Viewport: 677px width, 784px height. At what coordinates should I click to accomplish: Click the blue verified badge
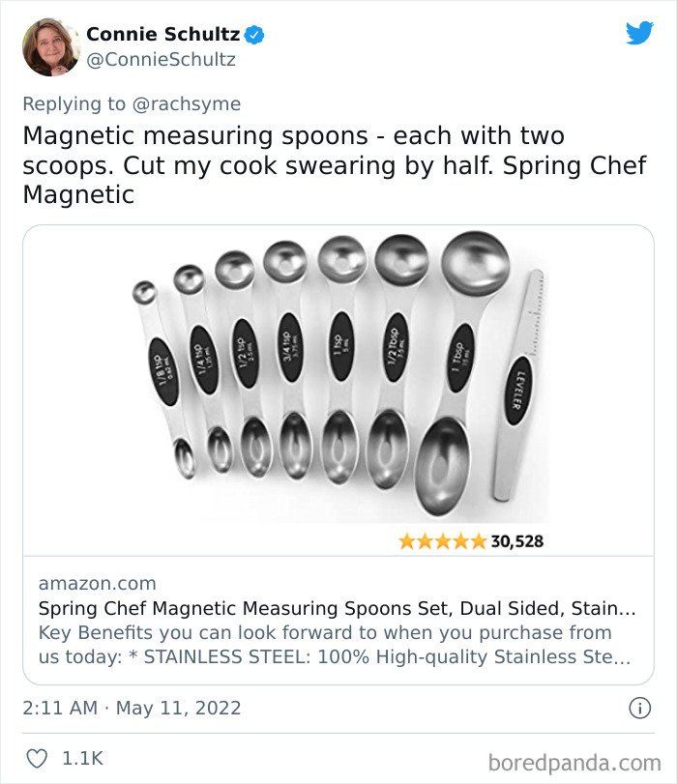coord(255,35)
